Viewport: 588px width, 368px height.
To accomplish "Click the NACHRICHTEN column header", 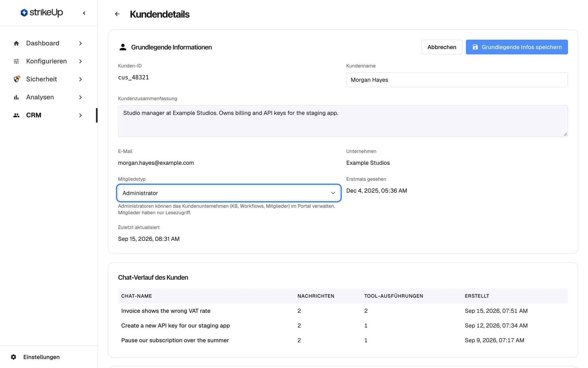I will tap(316, 296).
